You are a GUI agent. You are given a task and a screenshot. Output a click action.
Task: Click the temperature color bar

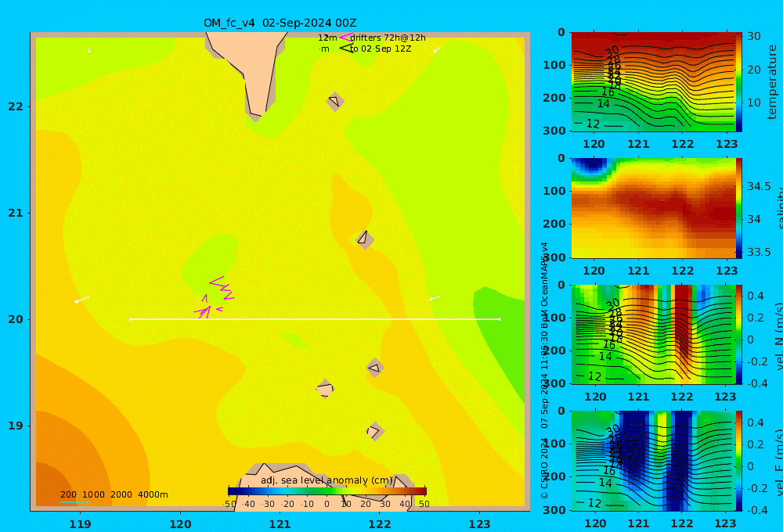coord(739,82)
